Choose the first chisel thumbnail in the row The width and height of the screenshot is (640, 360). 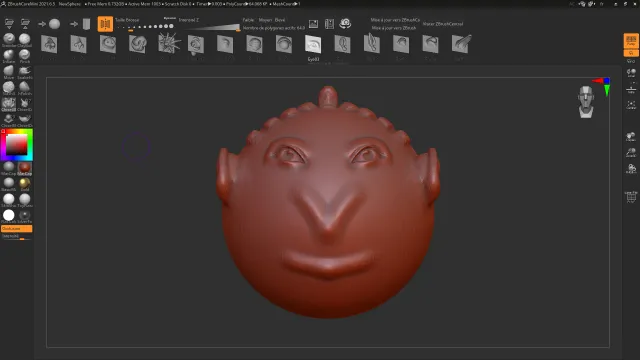coord(49,44)
